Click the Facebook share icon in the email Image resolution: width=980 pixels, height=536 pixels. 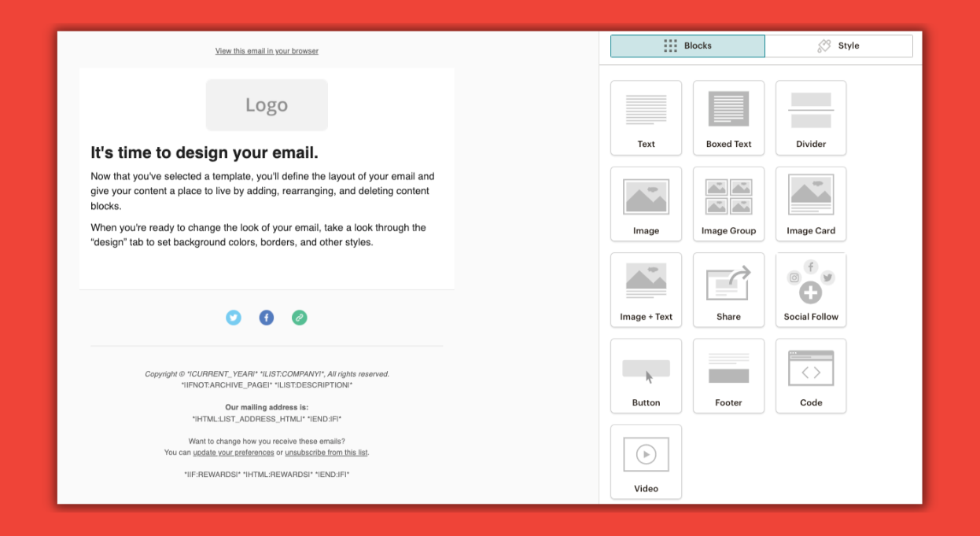[x=267, y=318]
